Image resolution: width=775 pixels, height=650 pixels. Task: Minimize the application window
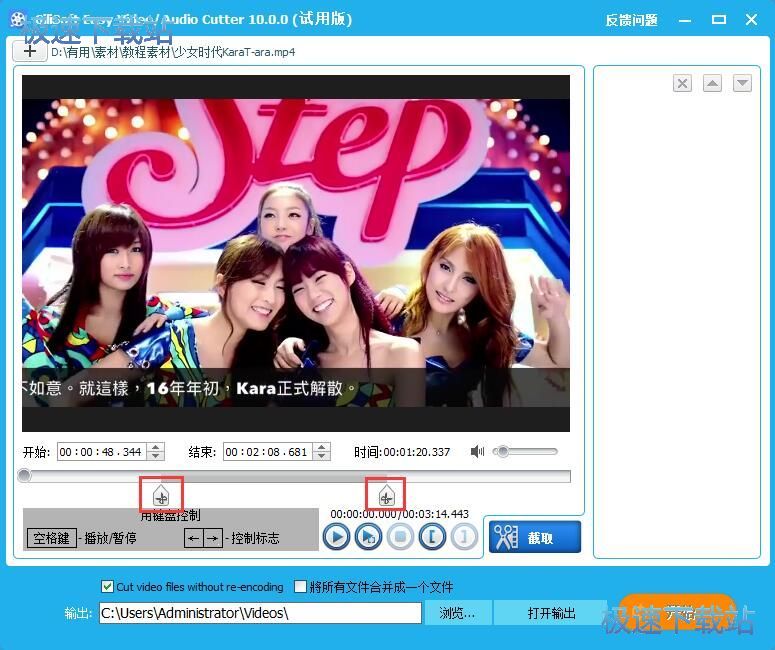(x=685, y=20)
